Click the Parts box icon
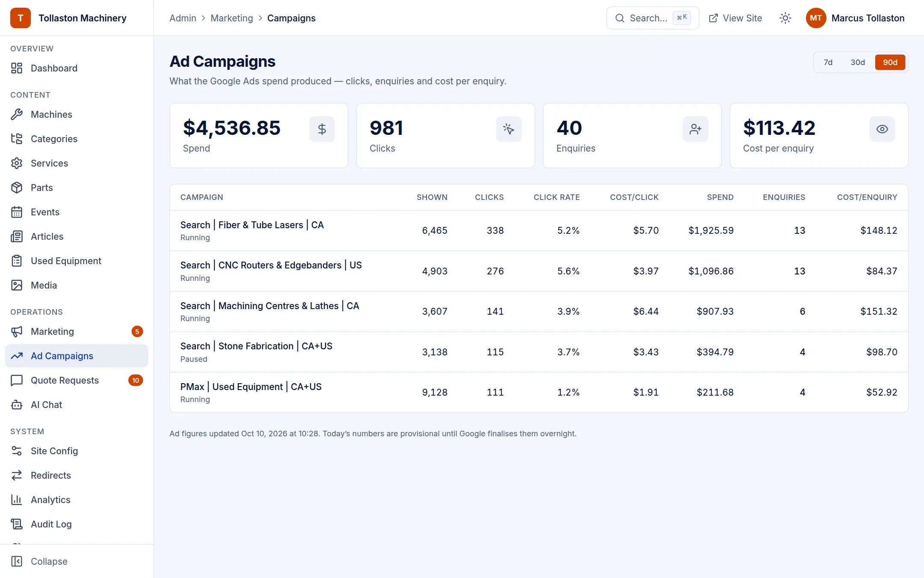 17,188
